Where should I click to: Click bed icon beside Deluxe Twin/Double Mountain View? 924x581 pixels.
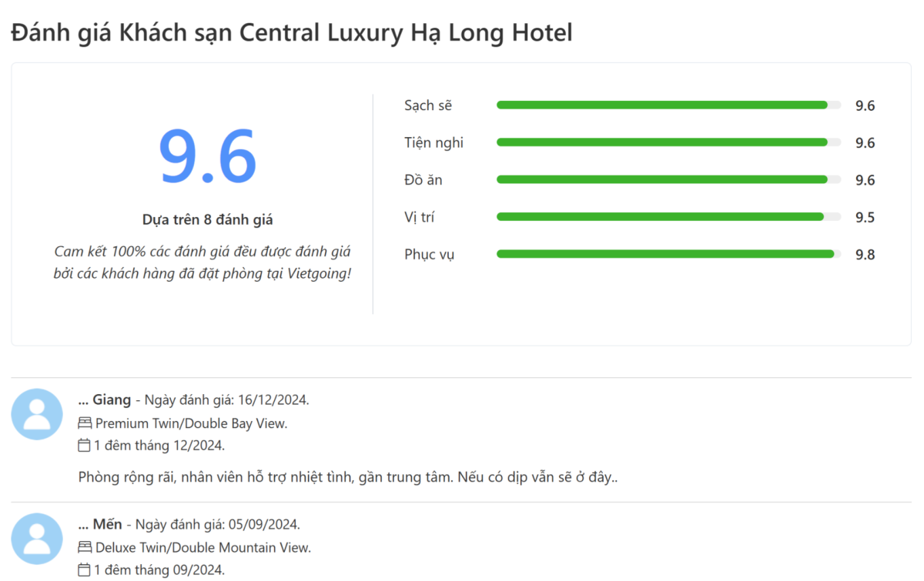[85, 548]
